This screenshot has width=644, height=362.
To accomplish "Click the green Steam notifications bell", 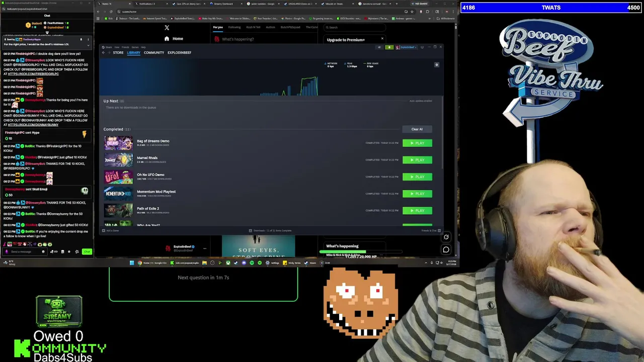I will pyautogui.click(x=389, y=47).
